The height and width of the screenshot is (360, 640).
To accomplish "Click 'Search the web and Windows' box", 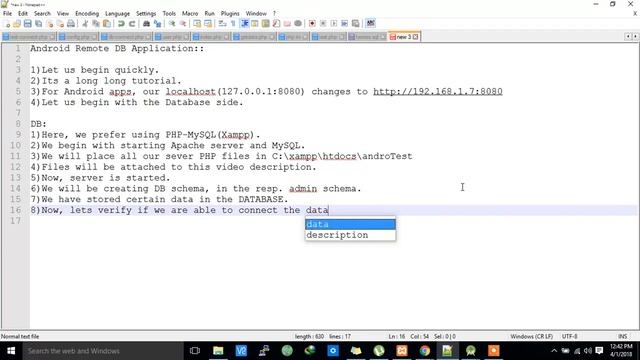I will point(102,351).
